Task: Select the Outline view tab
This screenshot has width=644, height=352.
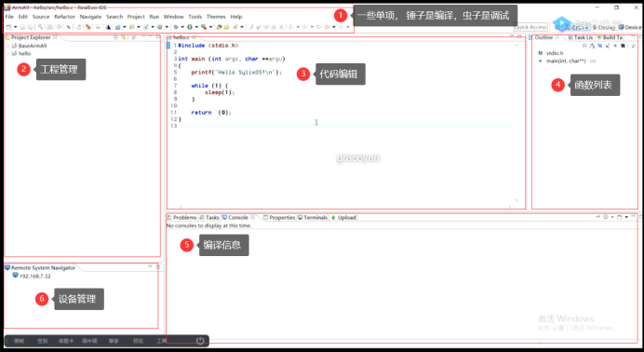Action: tap(543, 37)
